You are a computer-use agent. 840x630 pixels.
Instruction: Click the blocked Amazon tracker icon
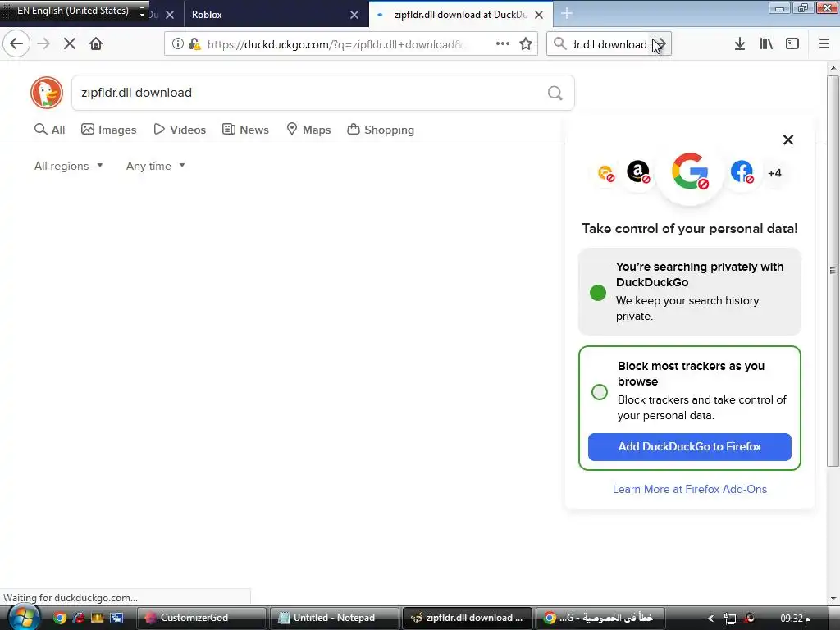pyautogui.click(x=638, y=172)
